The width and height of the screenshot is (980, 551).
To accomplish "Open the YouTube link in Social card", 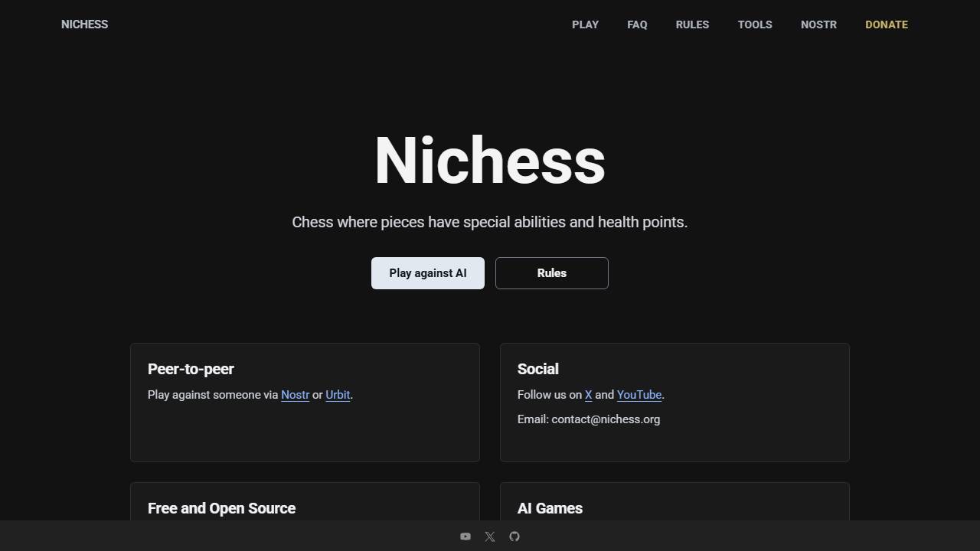I will tap(639, 395).
